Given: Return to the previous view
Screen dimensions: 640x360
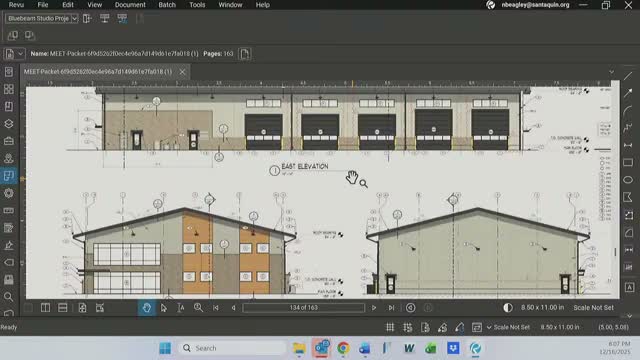Looking at the screenshot, I should coord(411,308).
